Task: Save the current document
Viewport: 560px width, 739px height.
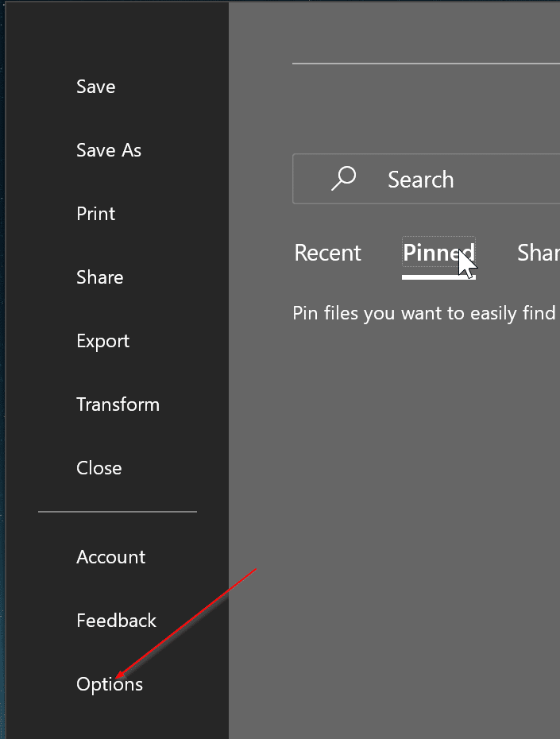Action: [x=95, y=86]
